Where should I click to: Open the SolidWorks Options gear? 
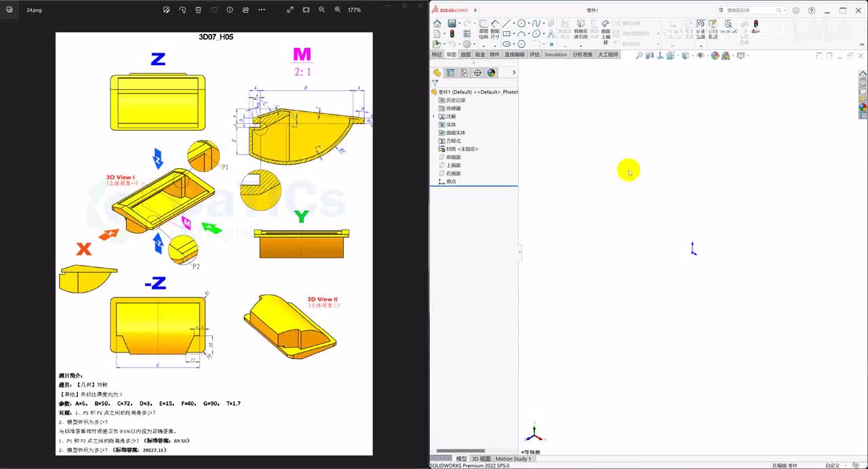tap(466, 44)
